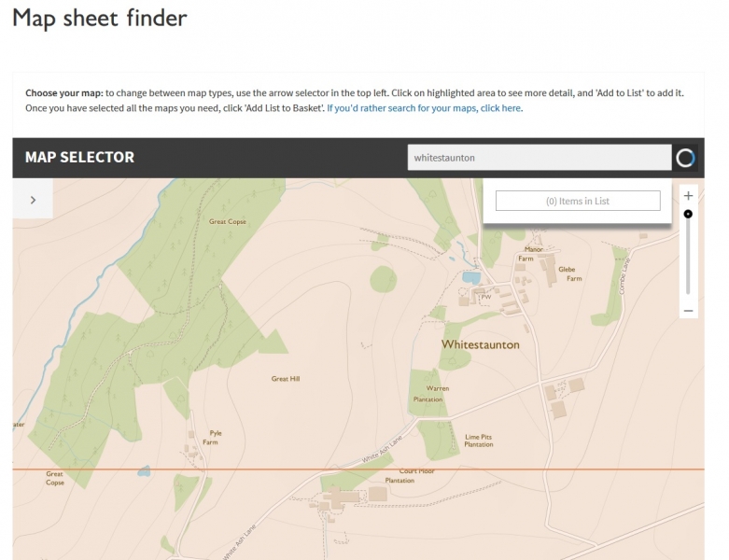
Task: Click the PW place of worship marker
Action: [x=485, y=297]
